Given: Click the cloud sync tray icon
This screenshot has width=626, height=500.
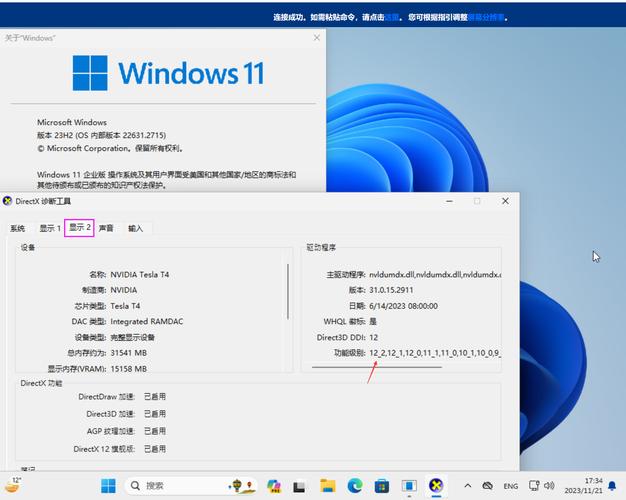Looking at the screenshot, I should coord(487,486).
